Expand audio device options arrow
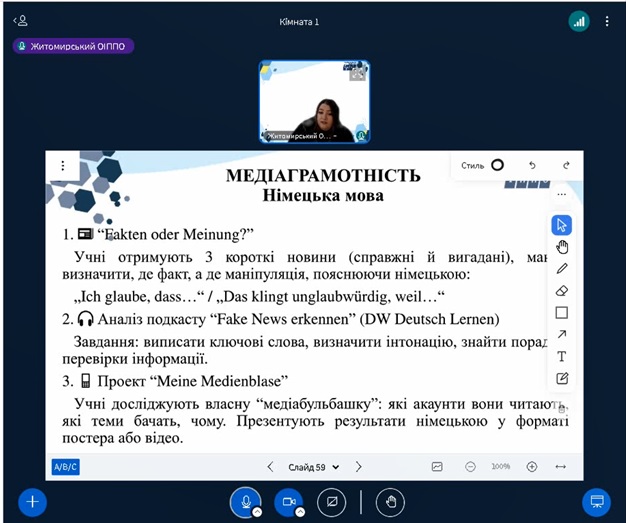626x523 pixels. [257, 511]
